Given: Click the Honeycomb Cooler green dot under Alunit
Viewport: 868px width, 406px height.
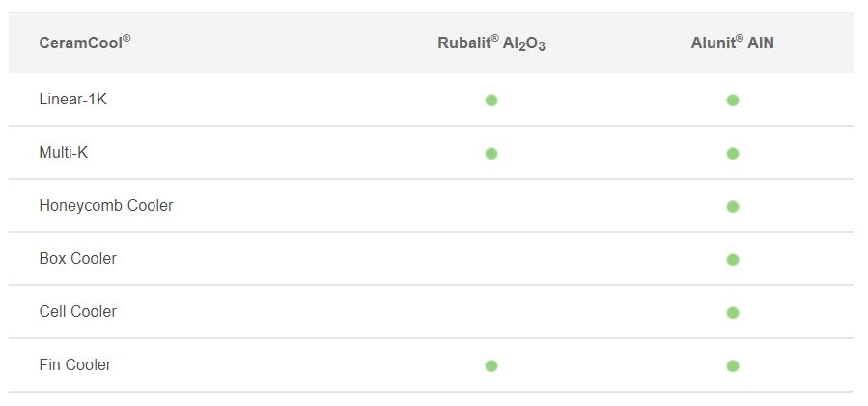Looking at the screenshot, I should click(x=733, y=207).
